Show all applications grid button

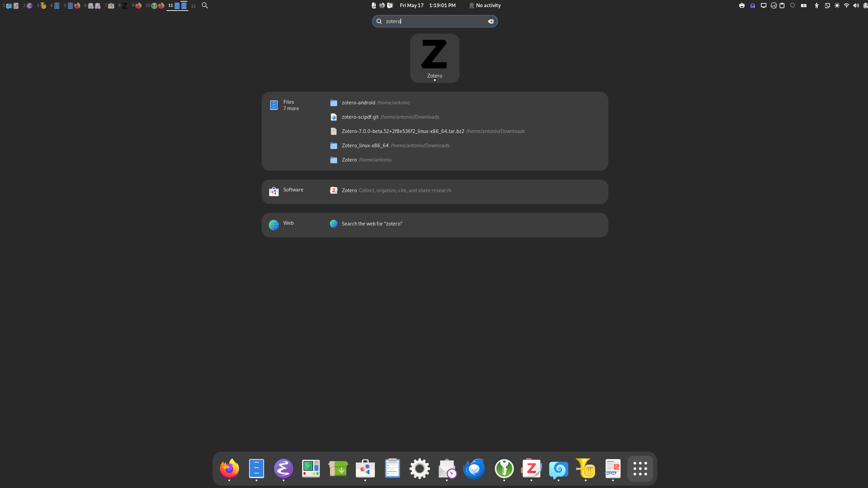coord(640,468)
